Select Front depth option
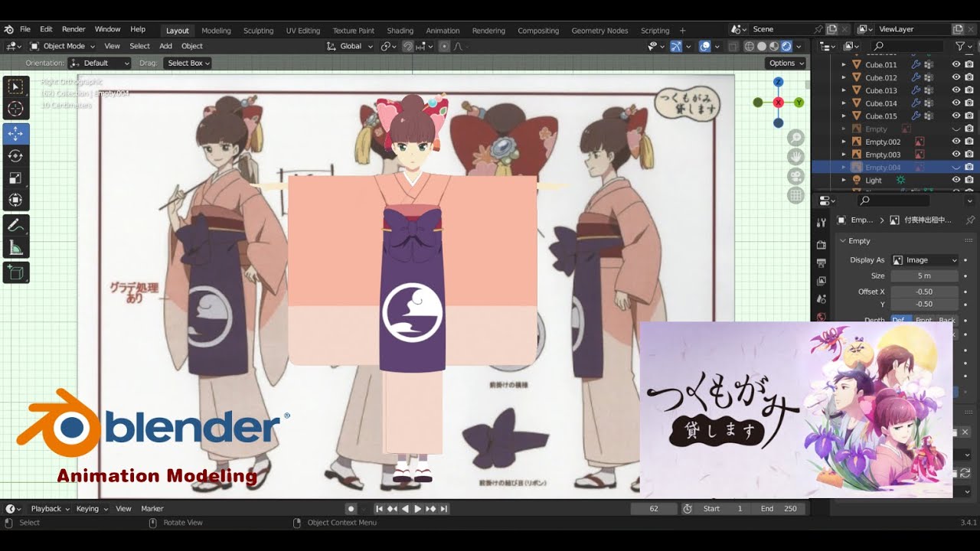The image size is (980, 551). pos(923,320)
